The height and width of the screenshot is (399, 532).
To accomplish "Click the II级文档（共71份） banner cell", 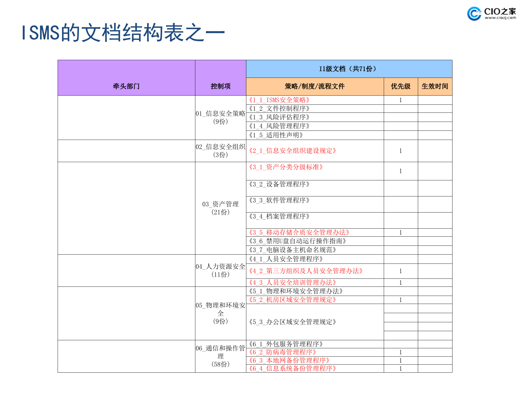I will [347, 69].
